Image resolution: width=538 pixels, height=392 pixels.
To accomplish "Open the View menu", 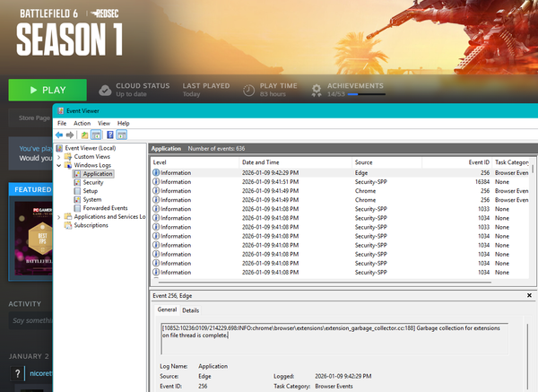I will coord(102,123).
